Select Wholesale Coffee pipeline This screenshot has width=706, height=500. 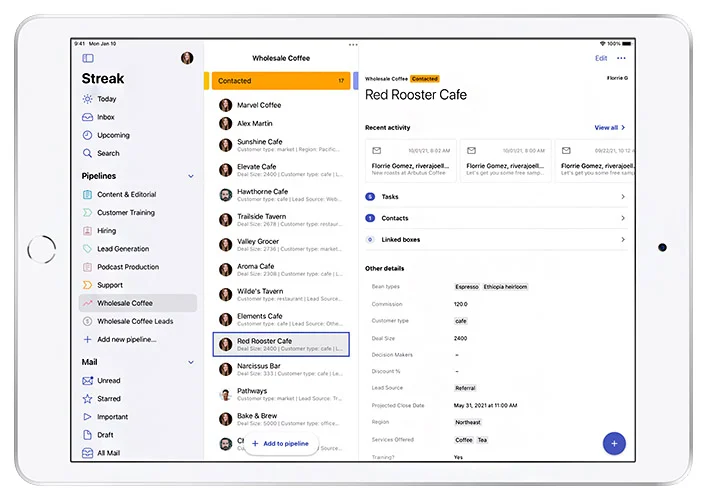[138, 303]
